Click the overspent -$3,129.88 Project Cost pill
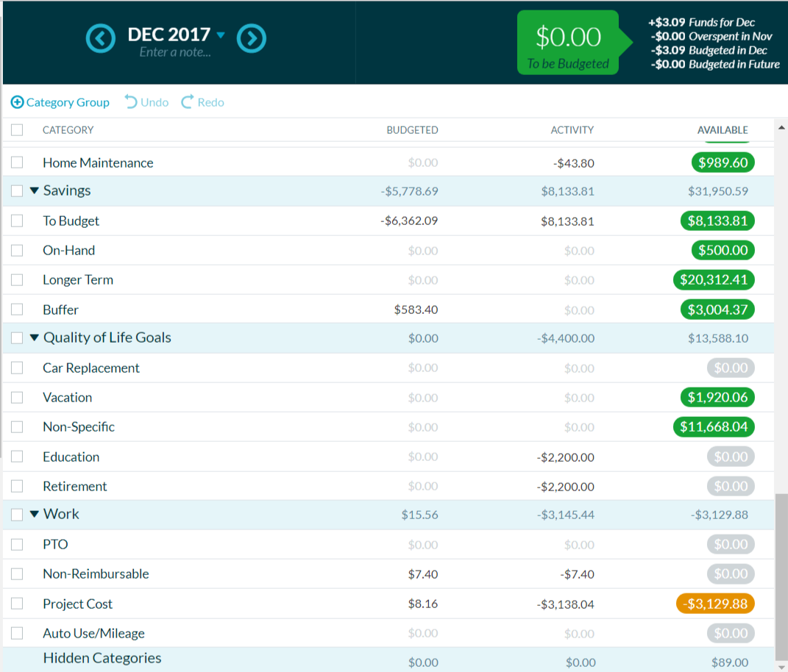Image resolution: width=788 pixels, height=672 pixels. [716, 604]
